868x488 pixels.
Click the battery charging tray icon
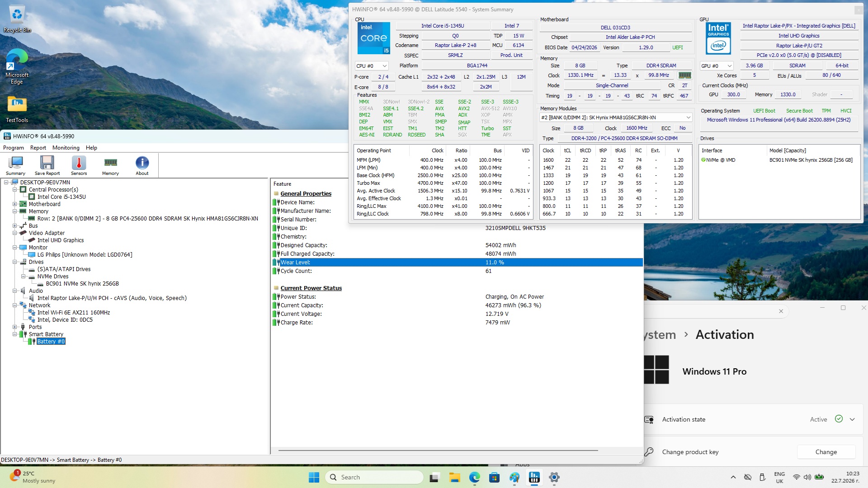coord(819,477)
